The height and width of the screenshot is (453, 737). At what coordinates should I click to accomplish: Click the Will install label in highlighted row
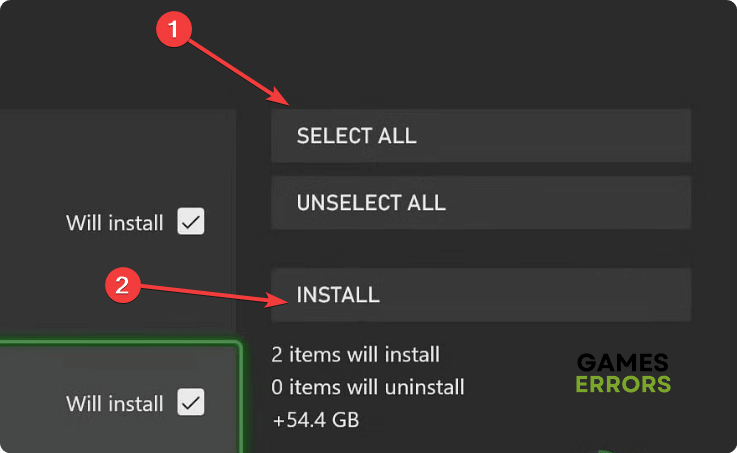point(114,404)
